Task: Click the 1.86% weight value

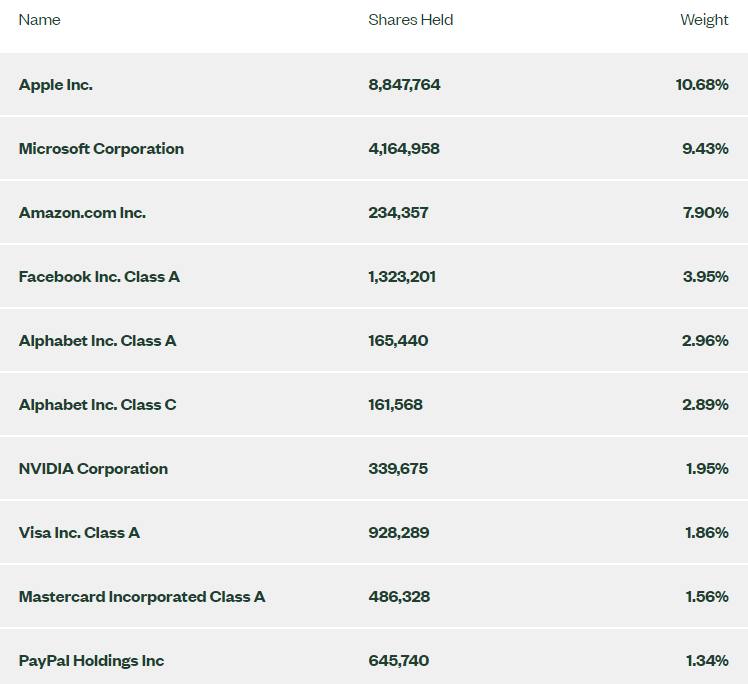Action: [707, 532]
